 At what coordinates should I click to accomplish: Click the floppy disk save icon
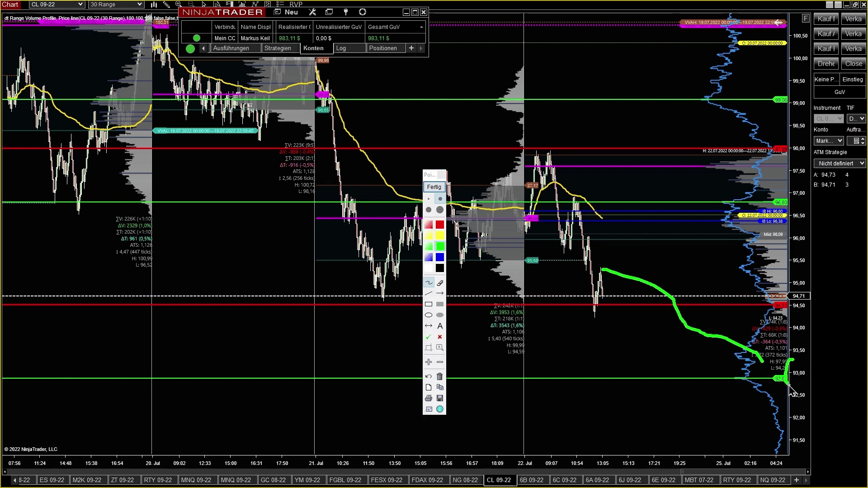[x=440, y=398]
